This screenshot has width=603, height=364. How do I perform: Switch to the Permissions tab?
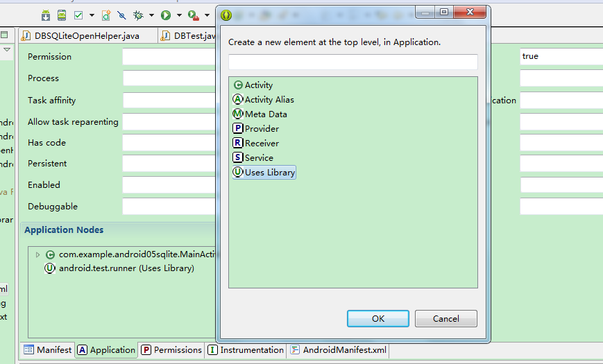tap(171, 349)
